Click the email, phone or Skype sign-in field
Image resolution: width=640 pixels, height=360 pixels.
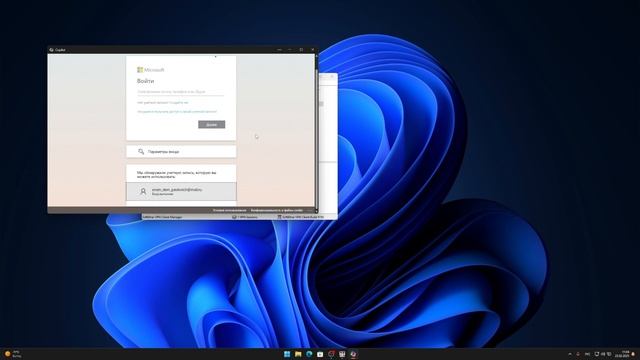pyautogui.click(x=180, y=92)
